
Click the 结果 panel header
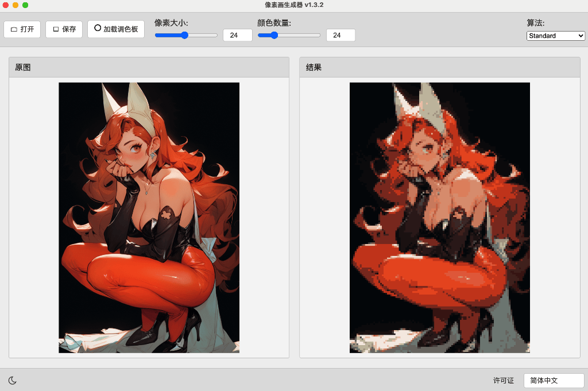pos(439,67)
